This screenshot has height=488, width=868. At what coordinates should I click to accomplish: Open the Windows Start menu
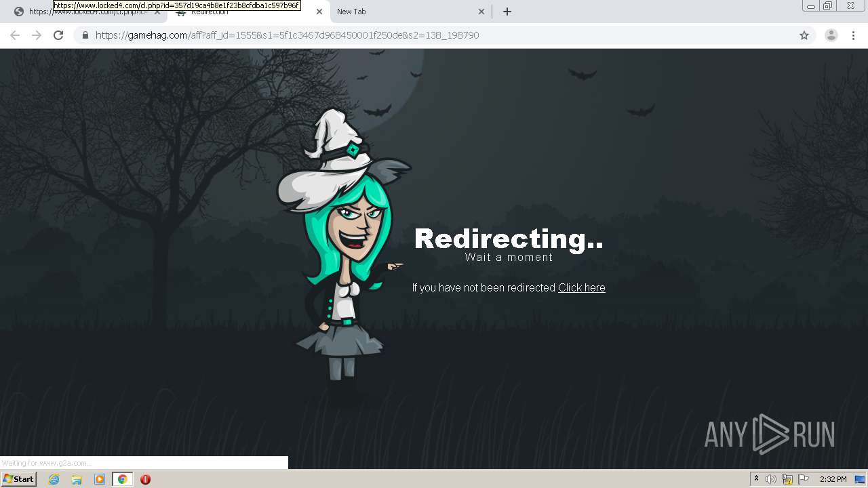[19, 479]
